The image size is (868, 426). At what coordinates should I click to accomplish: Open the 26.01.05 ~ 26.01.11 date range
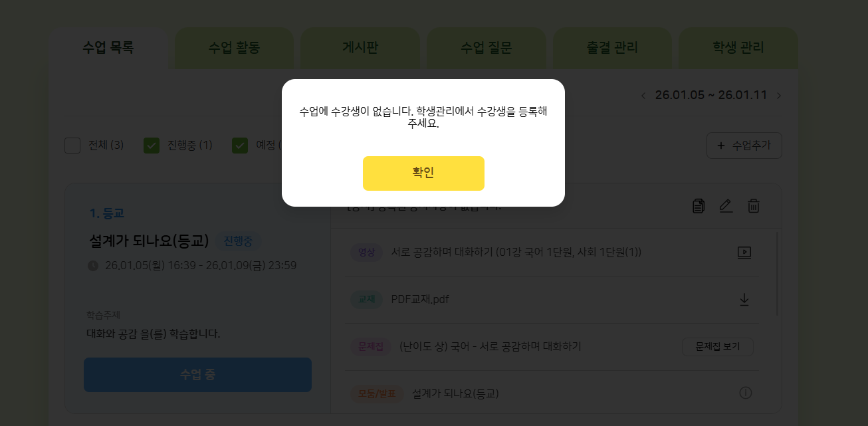coord(710,95)
